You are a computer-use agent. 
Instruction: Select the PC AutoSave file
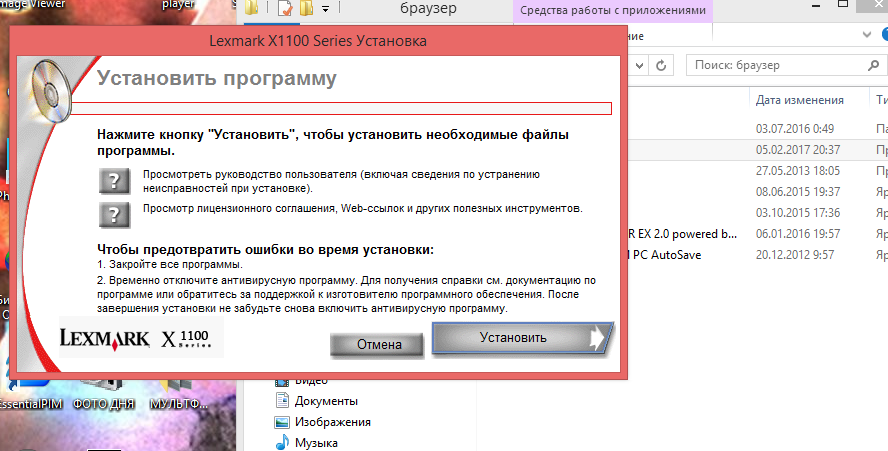coord(664,254)
